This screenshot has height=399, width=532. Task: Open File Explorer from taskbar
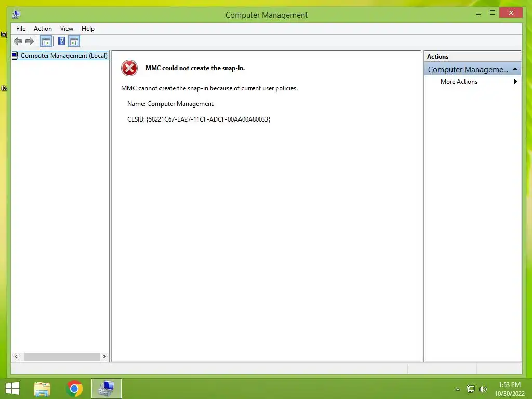click(42, 389)
